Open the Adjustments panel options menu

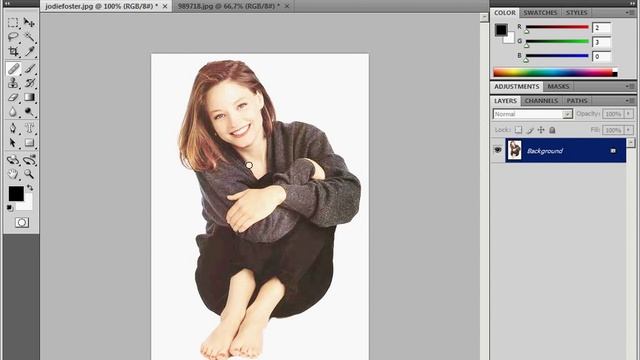pyautogui.click(x=630, y=86)
